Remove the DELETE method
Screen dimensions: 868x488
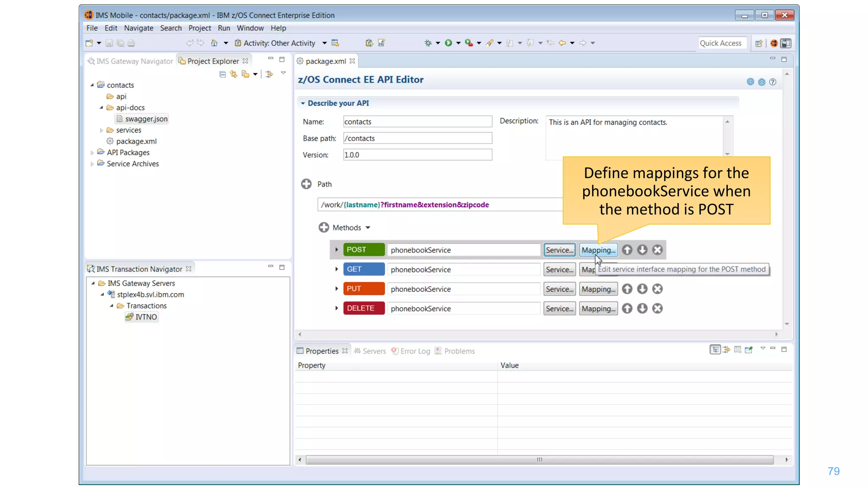657,308
